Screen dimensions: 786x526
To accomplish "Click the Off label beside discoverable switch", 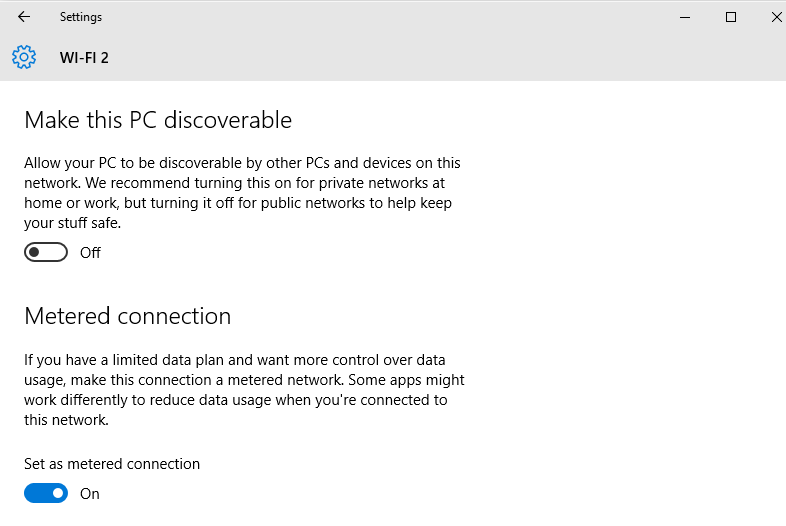I will tap(90, 253).
